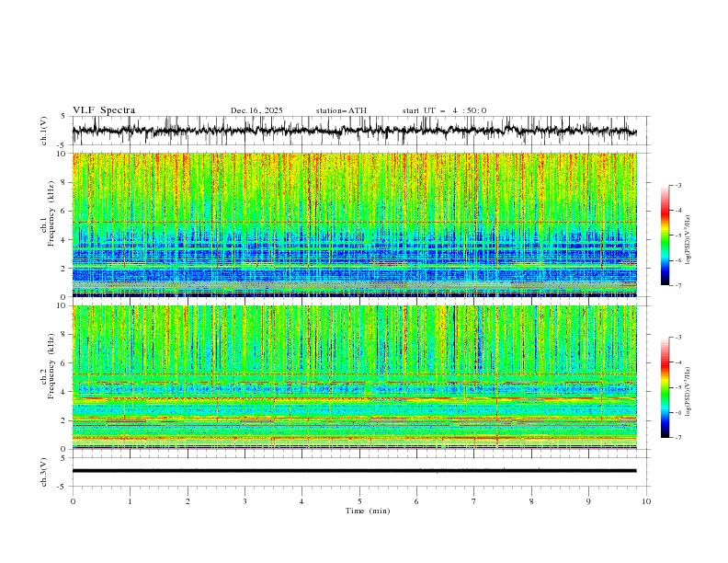Click the ch.1 spectrogram image

pyautogui.click(x=354, y=224)
